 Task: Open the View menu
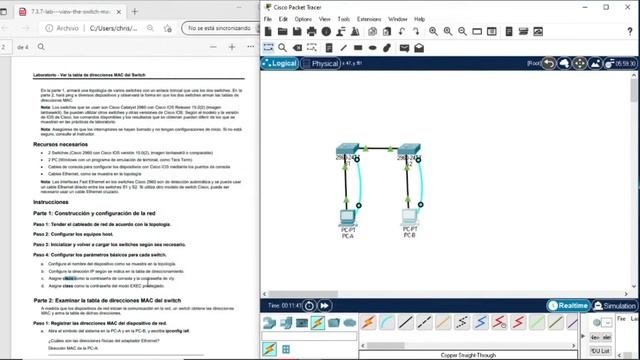tap(324, 19)
